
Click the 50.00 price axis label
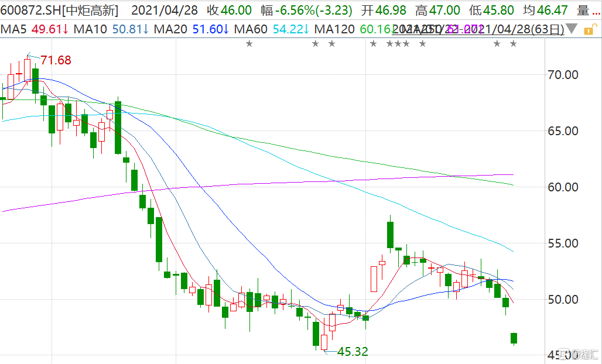coord(563,300)
